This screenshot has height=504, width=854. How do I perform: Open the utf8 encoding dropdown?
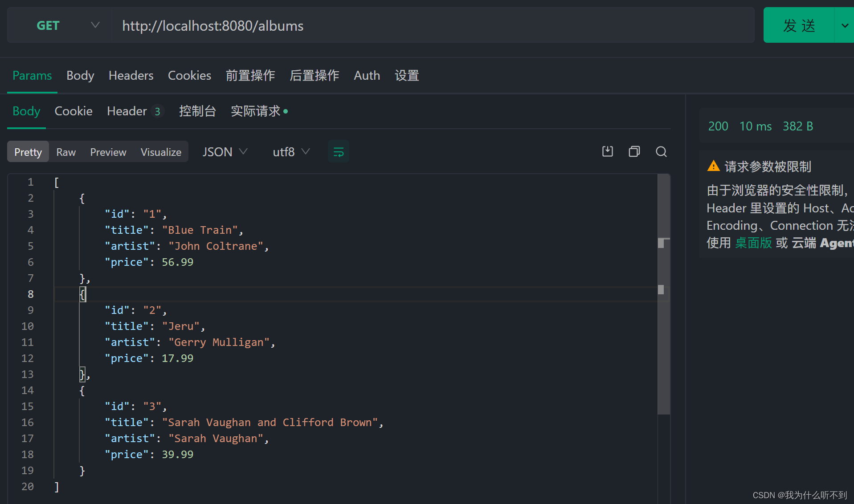tap(291, 152)
